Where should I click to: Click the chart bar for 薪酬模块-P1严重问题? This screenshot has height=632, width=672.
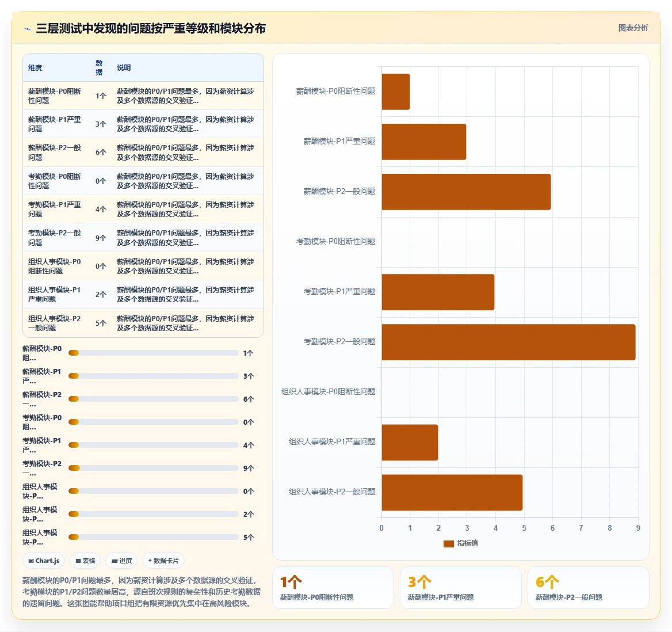[x=424, y=142]
